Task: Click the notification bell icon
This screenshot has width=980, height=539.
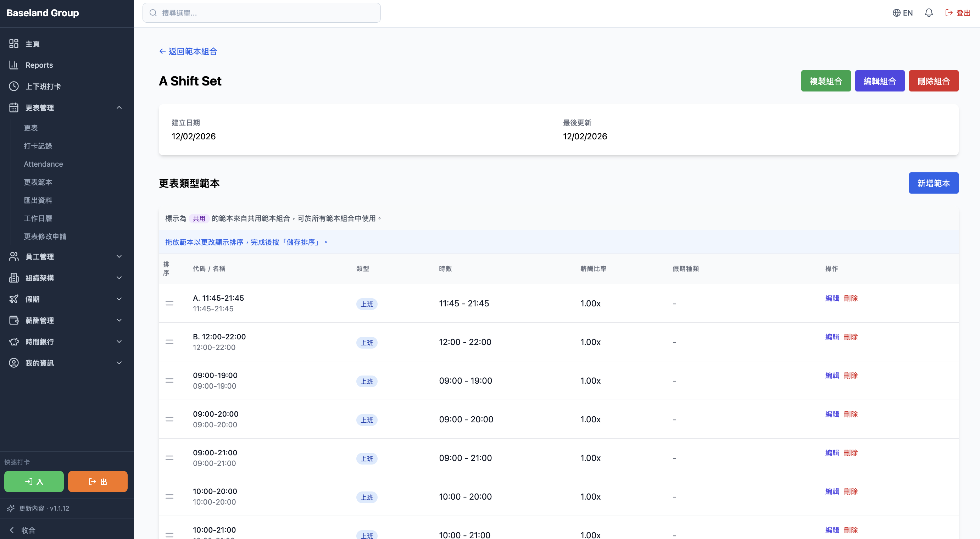Action: click(929, 13)
